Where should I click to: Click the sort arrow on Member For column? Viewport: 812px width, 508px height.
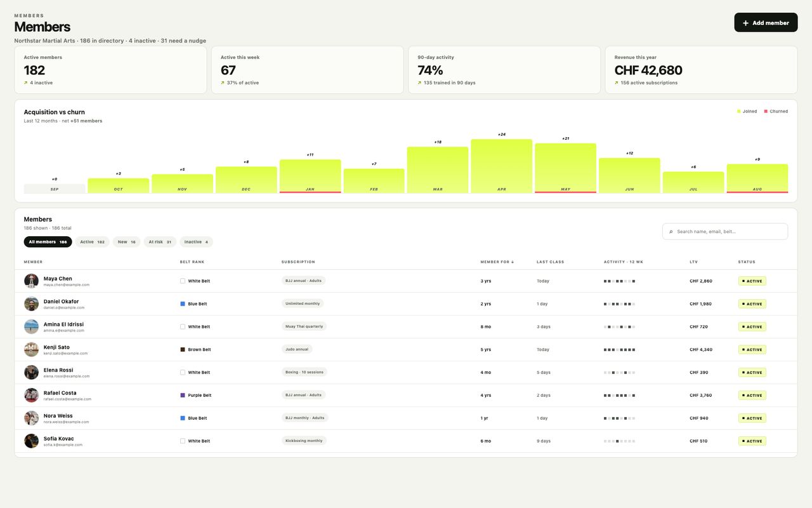[x=513, y=262]
